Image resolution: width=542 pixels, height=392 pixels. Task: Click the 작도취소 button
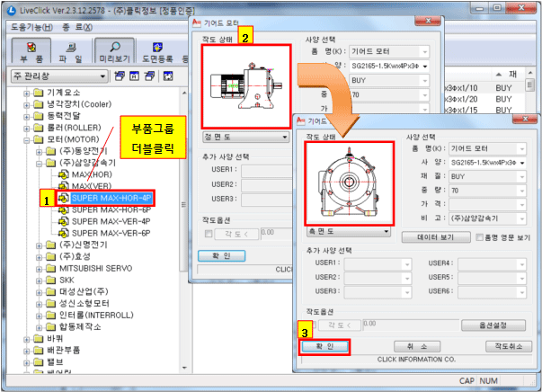pos(509,346)
